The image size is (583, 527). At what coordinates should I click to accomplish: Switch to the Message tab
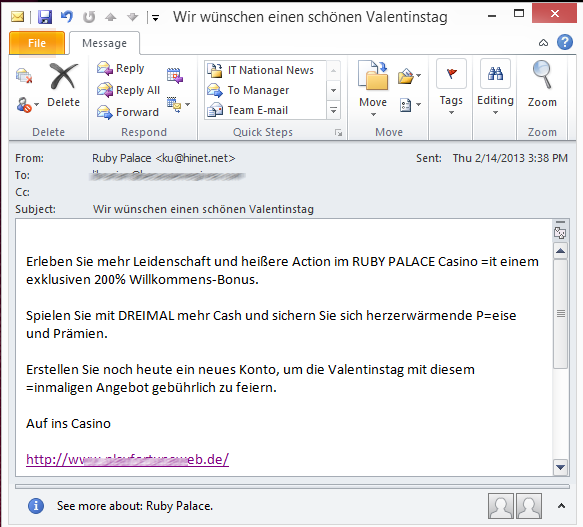tap(104, 43)
